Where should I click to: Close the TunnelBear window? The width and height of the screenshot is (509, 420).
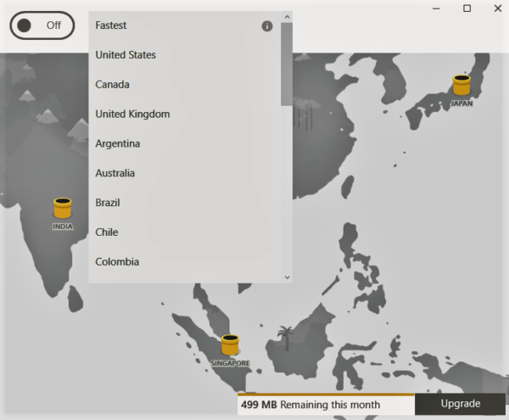(498, 8)
